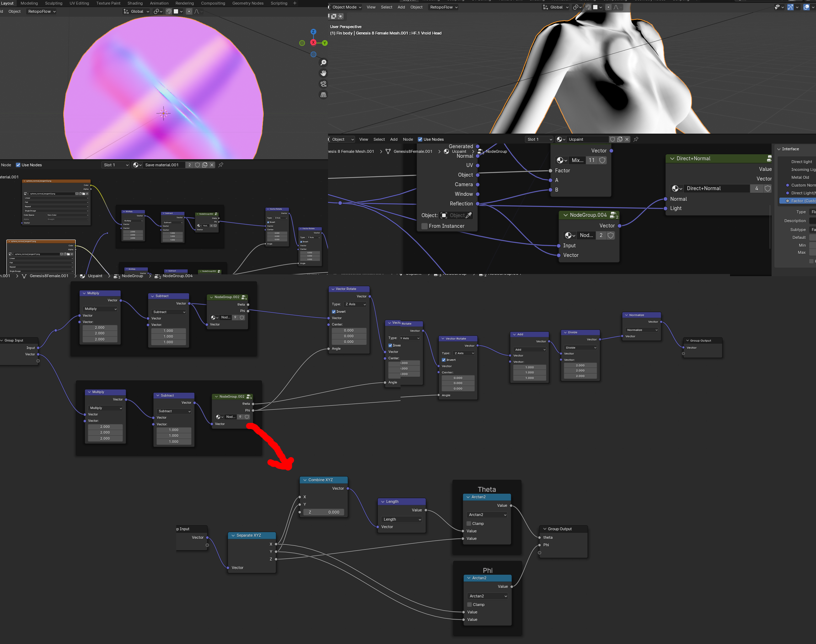Switch to the Modeling workspace tab
Screen dimensions: 816x644
coord(29,3)
